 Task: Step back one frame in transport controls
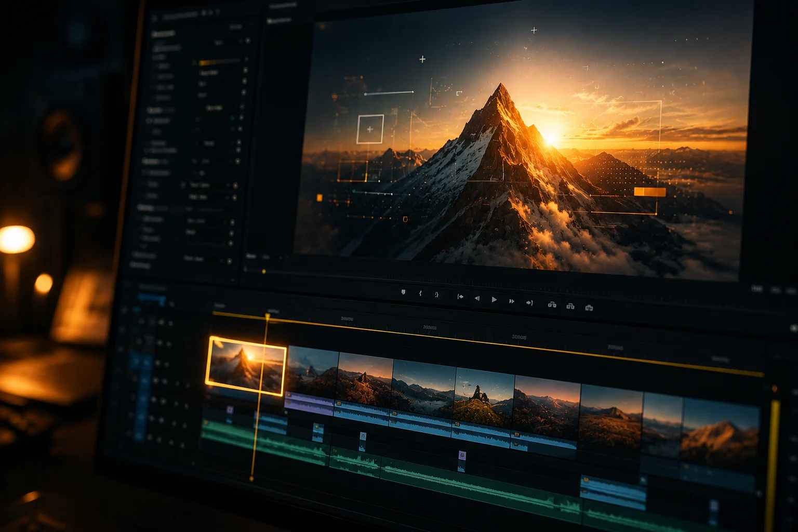[x=477, y=298]
